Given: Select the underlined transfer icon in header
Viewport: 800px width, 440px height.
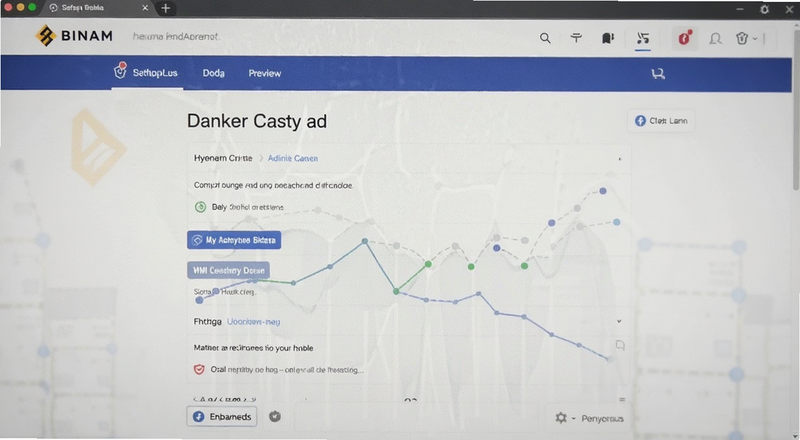Looking at the screenshot, I should click(643, 38).
